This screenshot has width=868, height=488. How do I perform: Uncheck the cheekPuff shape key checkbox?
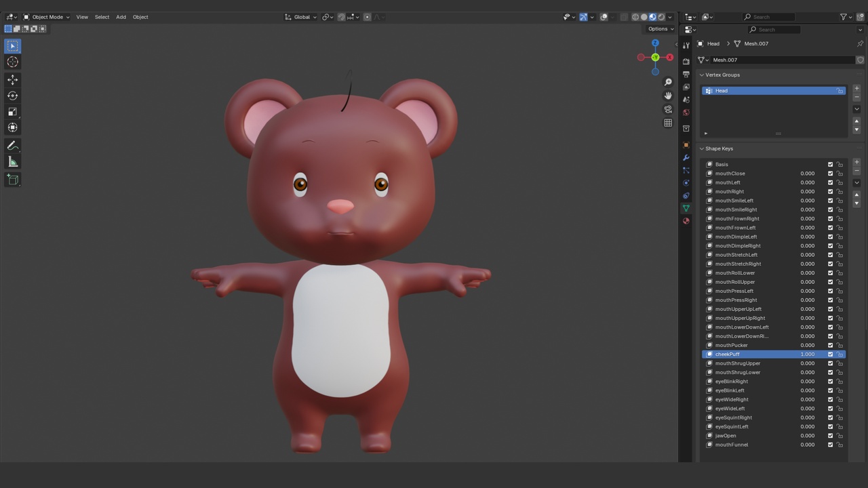pyautogui.click(x=830, y=354)
